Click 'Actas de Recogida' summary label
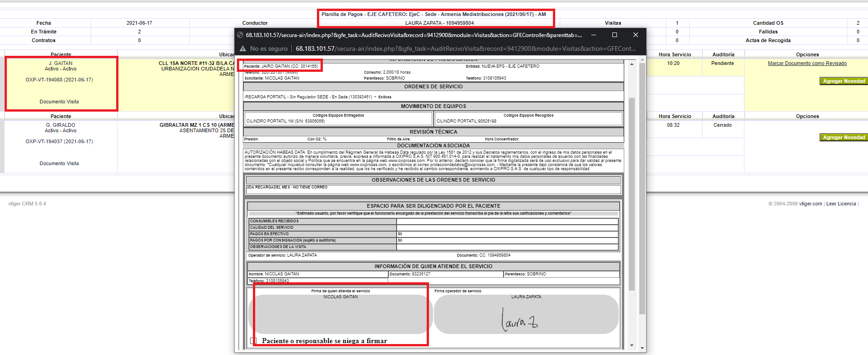Viewport: 868px width, 355px height. 768,40
